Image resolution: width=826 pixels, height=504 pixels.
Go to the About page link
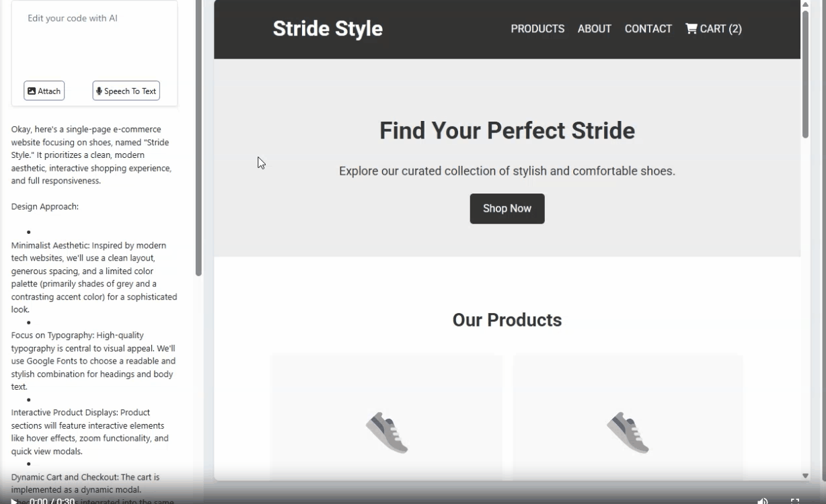(x=594, y=29)
